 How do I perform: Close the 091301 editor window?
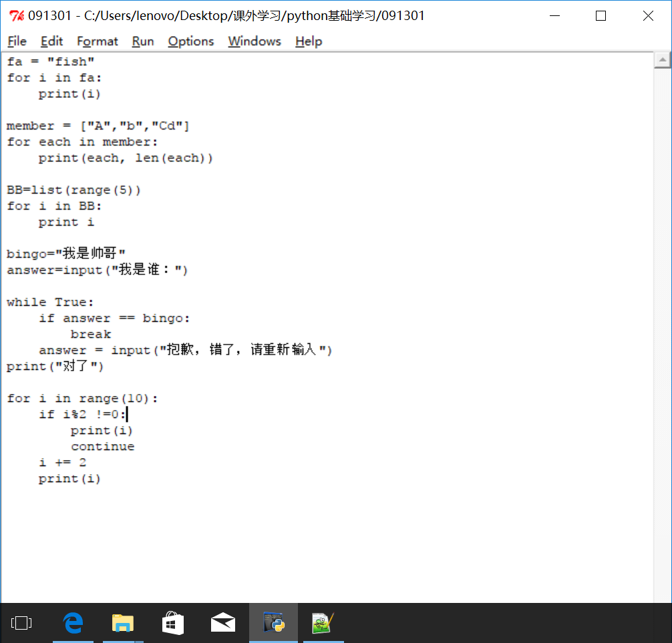648,16
